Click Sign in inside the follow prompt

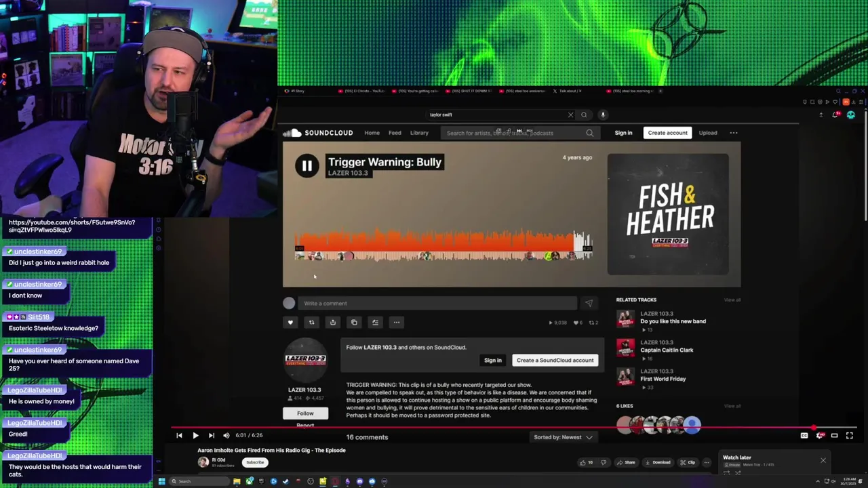point(493,361)
